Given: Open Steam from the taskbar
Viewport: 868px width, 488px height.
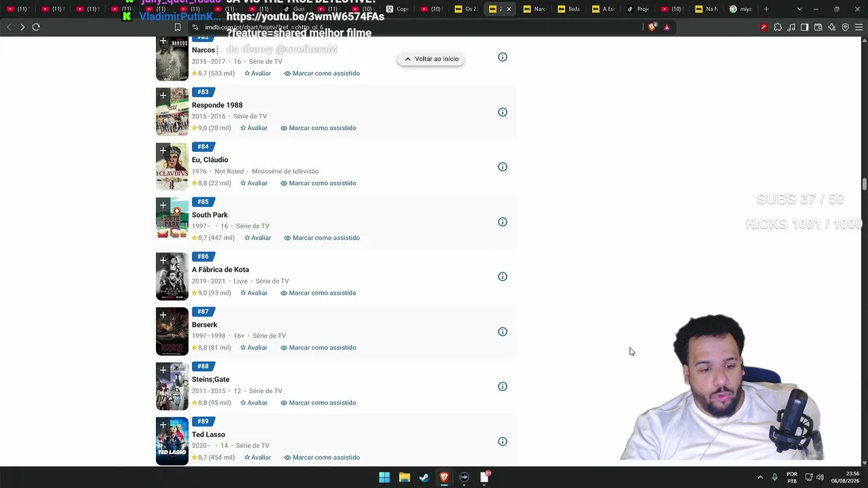Looking at the screenshot, I should pos(424,477).
